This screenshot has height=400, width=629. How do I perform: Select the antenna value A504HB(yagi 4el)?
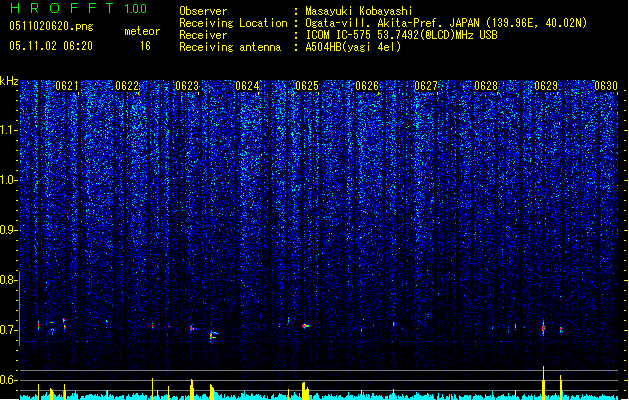point(353,47)
